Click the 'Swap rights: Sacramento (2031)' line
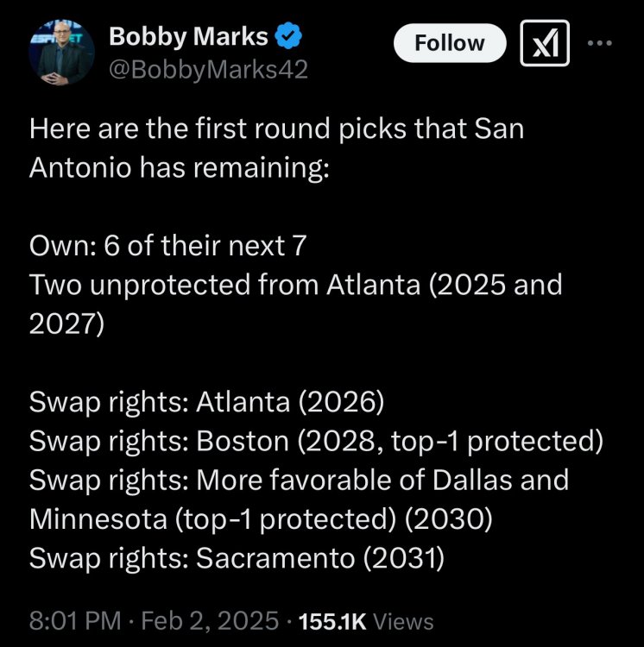This screenshot has width=644, height=647. tap(237, 558)
